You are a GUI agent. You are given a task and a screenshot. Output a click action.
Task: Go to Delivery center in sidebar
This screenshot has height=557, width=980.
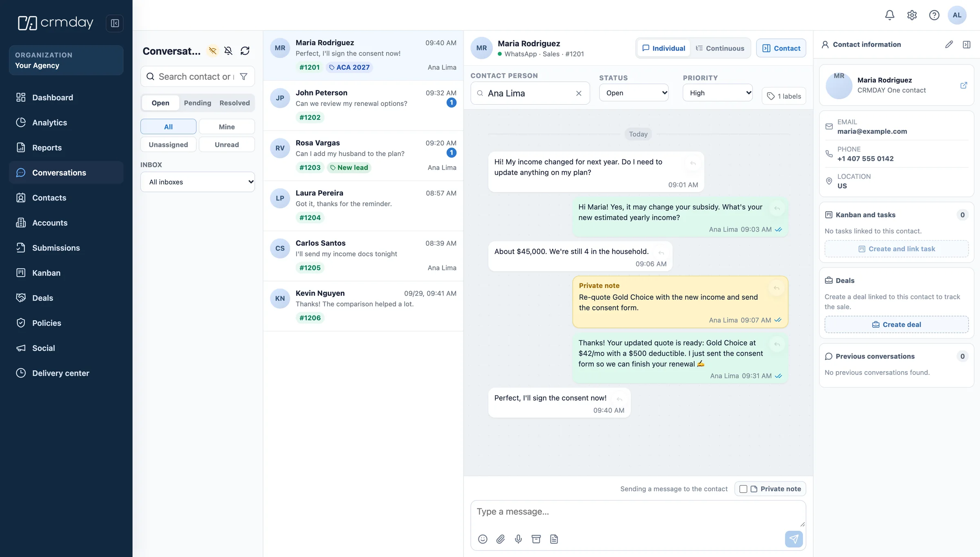66,373
